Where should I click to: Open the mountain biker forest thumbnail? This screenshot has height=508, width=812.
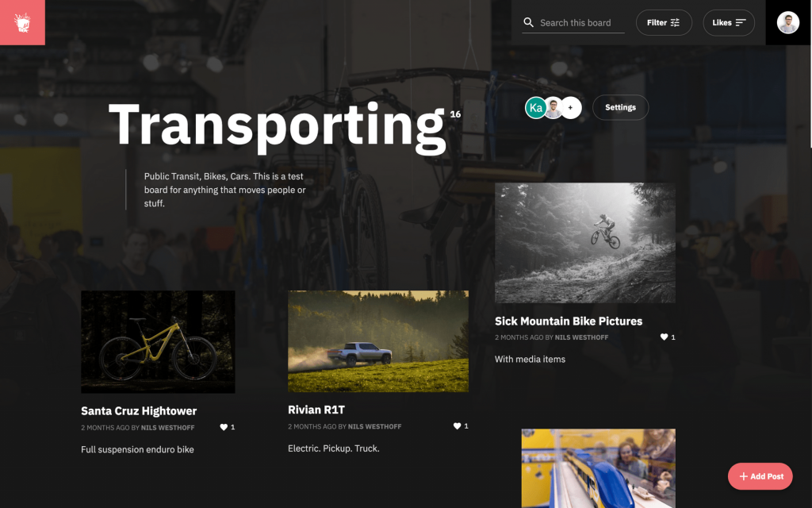coord(584,243)
